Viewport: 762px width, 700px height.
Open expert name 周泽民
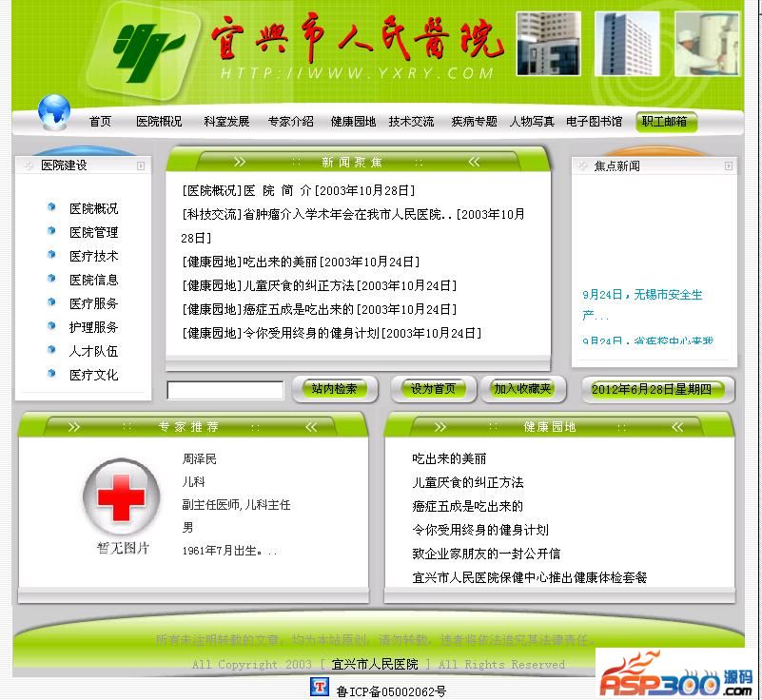(x=199, y=459)
